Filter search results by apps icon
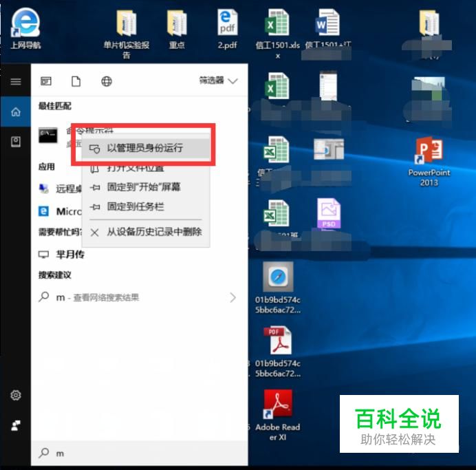 (46, 81)
